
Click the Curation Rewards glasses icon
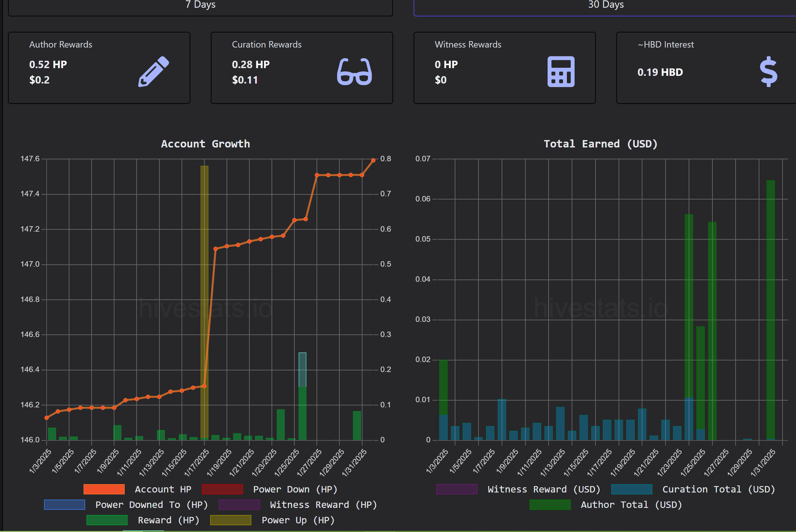pos(354,72)
